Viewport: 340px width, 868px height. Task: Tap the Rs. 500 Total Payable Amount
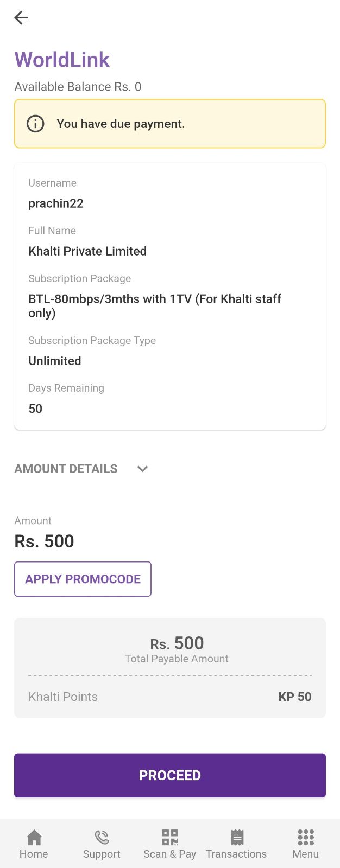pos(177,643)
